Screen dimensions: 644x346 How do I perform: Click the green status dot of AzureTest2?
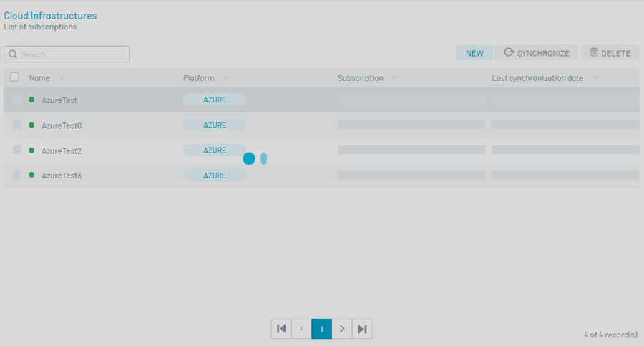(x=31, y=150)
